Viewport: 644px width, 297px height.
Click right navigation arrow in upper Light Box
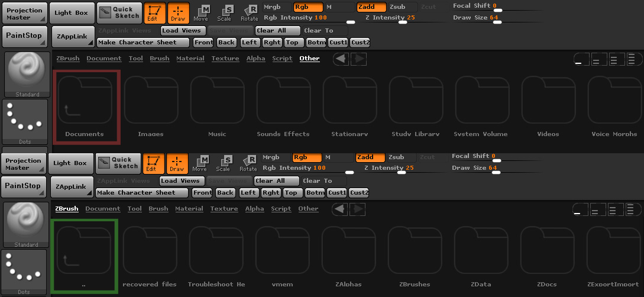[x=358, y=59]
